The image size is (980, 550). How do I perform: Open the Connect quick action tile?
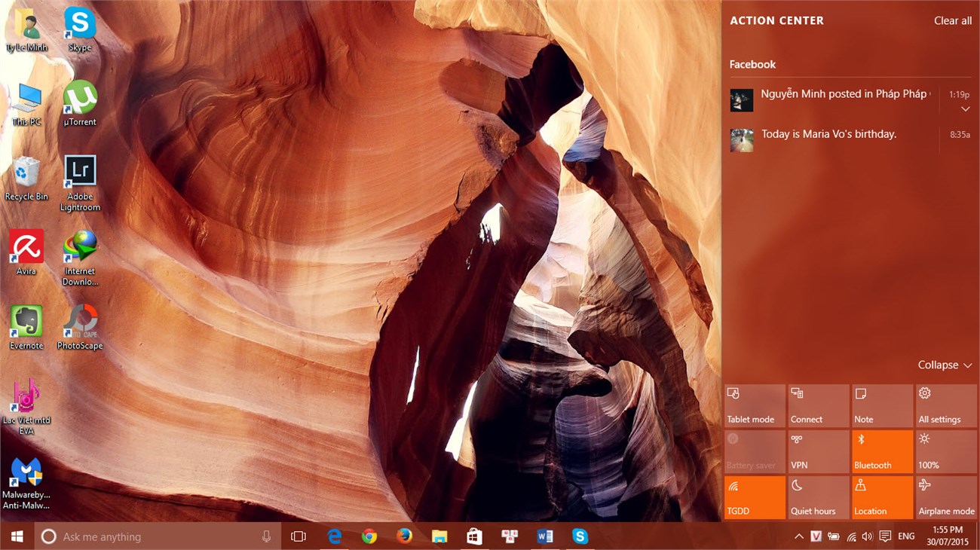(819, 406)
